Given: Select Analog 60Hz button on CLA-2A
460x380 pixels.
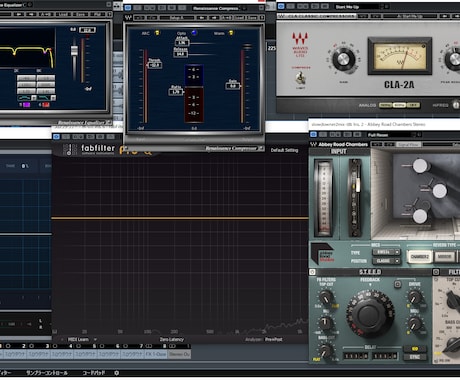Looking at the screenshot, I should [x=399, y=105].
